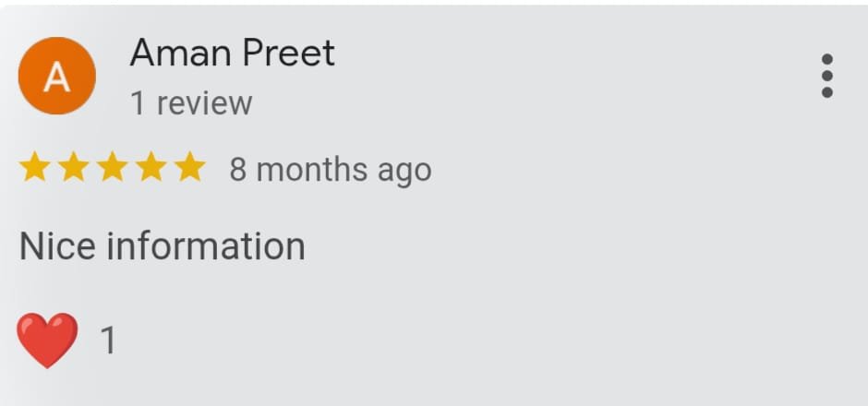Click the fourth yellow rating star
The width and height of the screenshot is (868, 406).
tap(151, 168)
